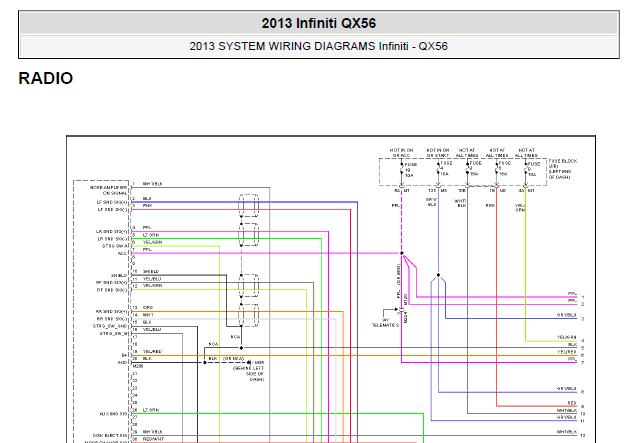Select "WHT" wire label at pin 14

coord(148,315)
